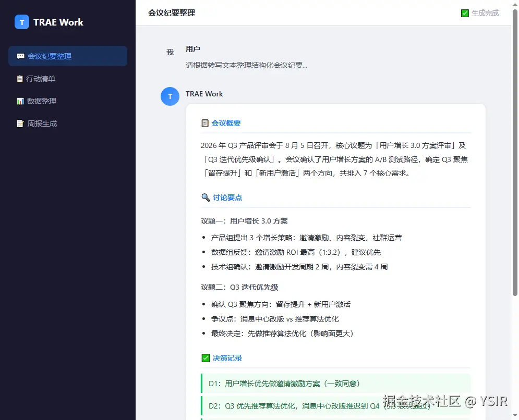This screenshot has width=519, height=420.
Task: Click the chat bubble icon beside 会议纪要整理
Action: (x=20, y=56)
